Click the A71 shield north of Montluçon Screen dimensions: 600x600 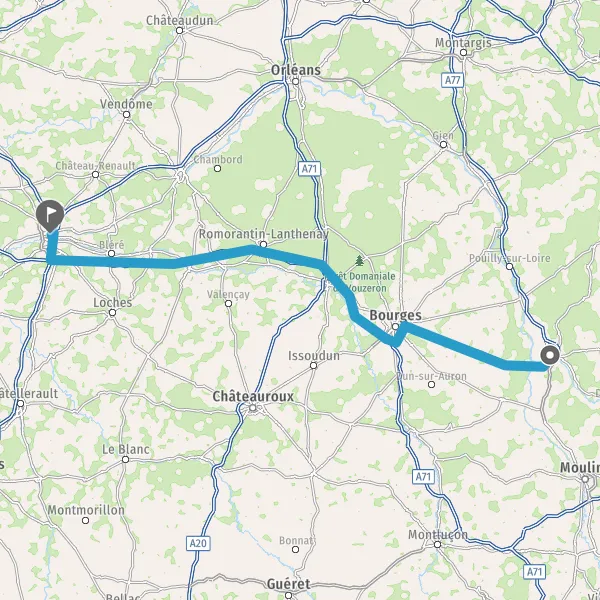(x=424, y=477)
